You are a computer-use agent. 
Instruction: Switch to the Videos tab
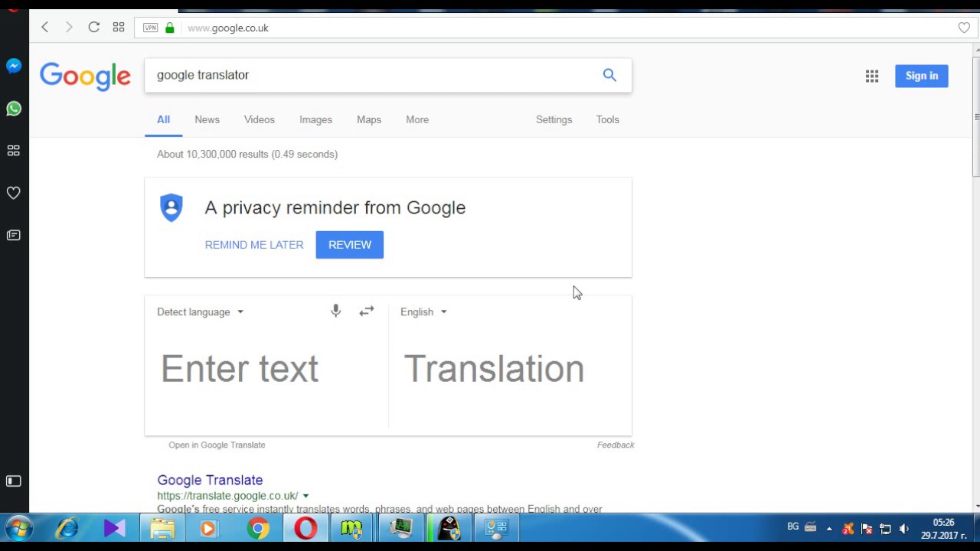[260, 119]
